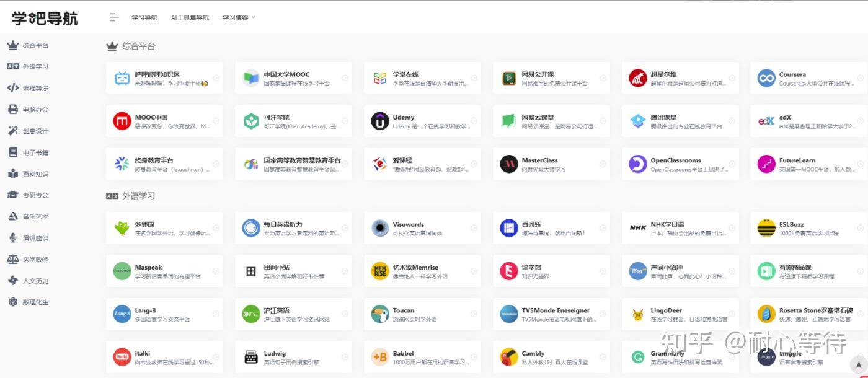This screenshot has width=868, height=378.
Task: Expand the 学习博客 dropdown menu
Action: click(x=239, y=17)
